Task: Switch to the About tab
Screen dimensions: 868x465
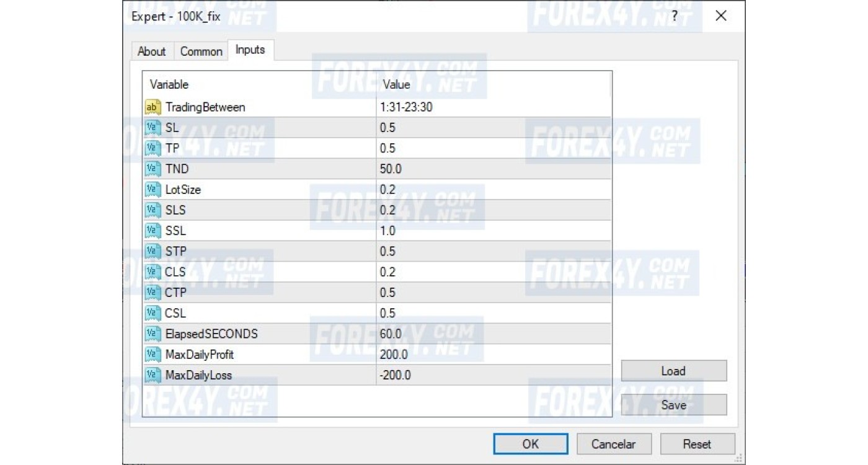Action: click(151, 51)
